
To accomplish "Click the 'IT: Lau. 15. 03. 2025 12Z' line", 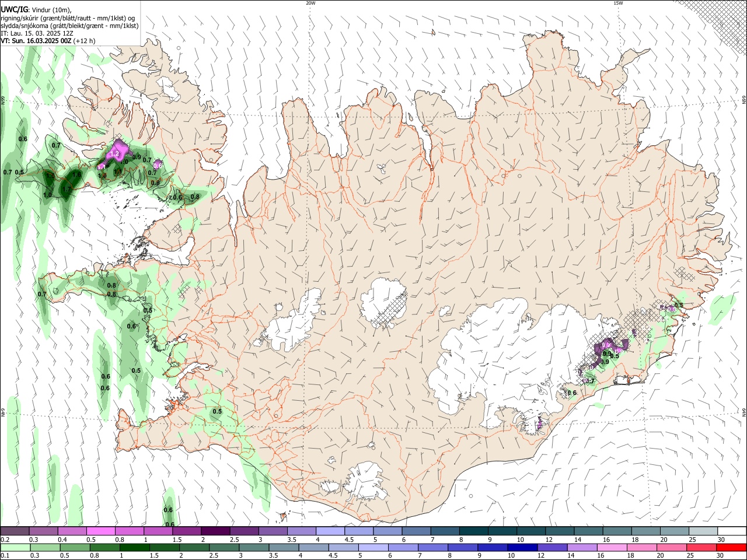I will pos(37,33).
